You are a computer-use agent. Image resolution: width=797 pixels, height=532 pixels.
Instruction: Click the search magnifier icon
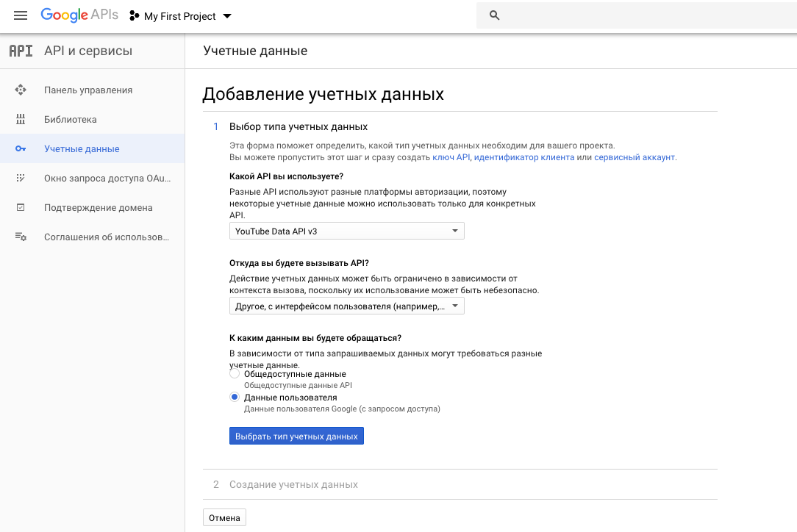click(495, 15)
